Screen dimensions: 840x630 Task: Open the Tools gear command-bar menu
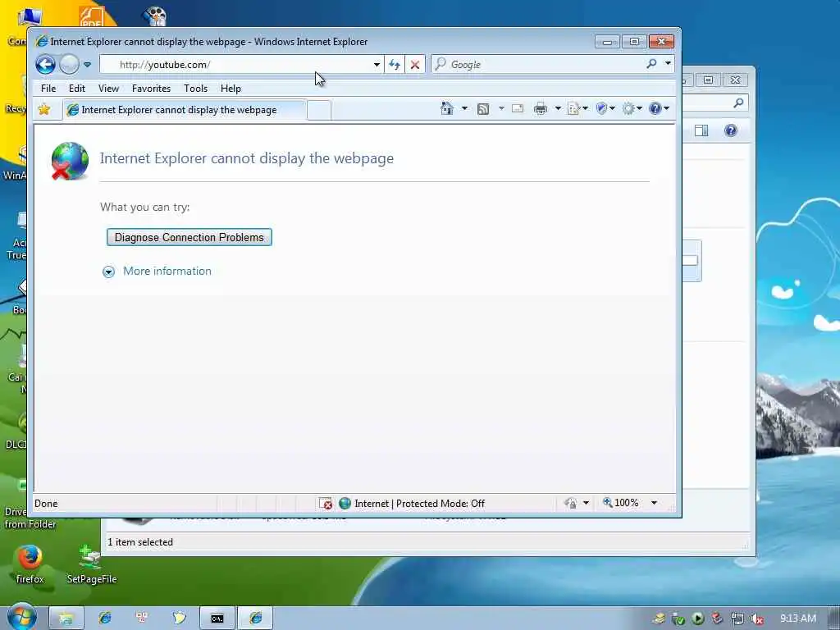pyautogui.click(x=632, y=109)
